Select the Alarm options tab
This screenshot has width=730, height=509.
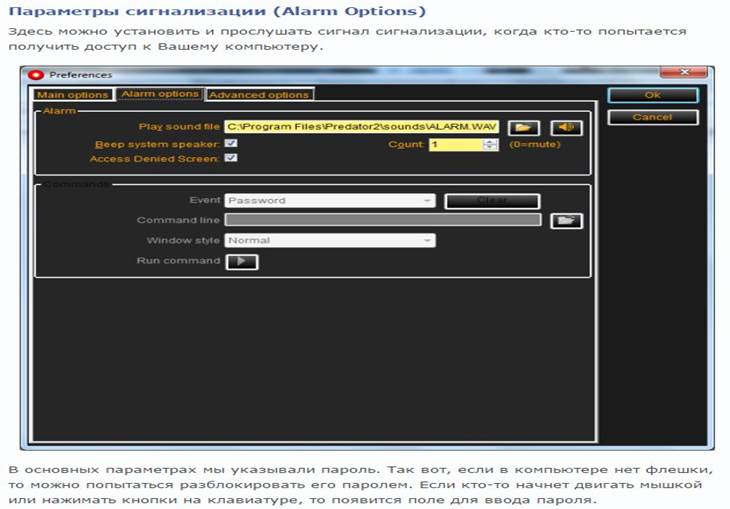pyautogui.click(x=159, y=94)
